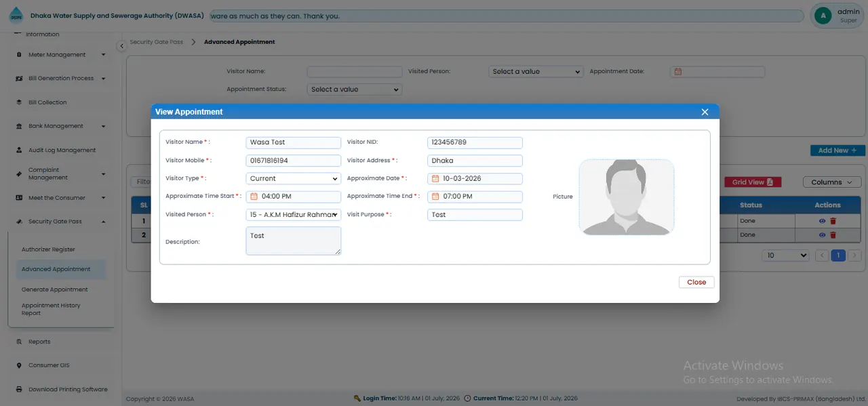868x406 pixels.
Task: Click the previous page arrow
Action: [822, 256]
